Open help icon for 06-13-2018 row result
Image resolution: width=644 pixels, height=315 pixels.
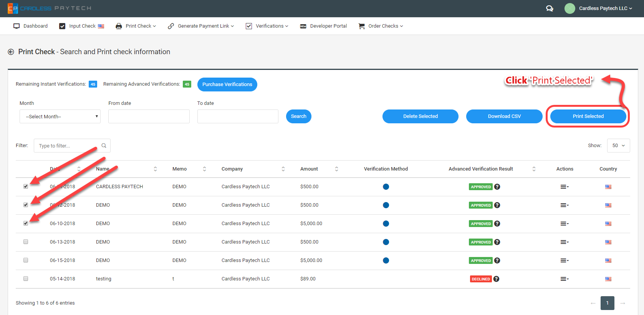pos(497,242)
